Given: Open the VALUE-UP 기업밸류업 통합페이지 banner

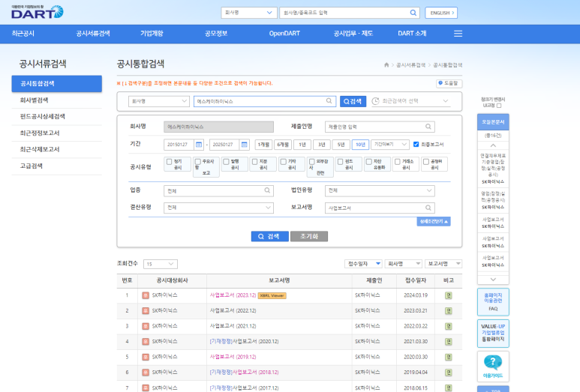Looking at the screenshot, I should (x=493, y=334).
